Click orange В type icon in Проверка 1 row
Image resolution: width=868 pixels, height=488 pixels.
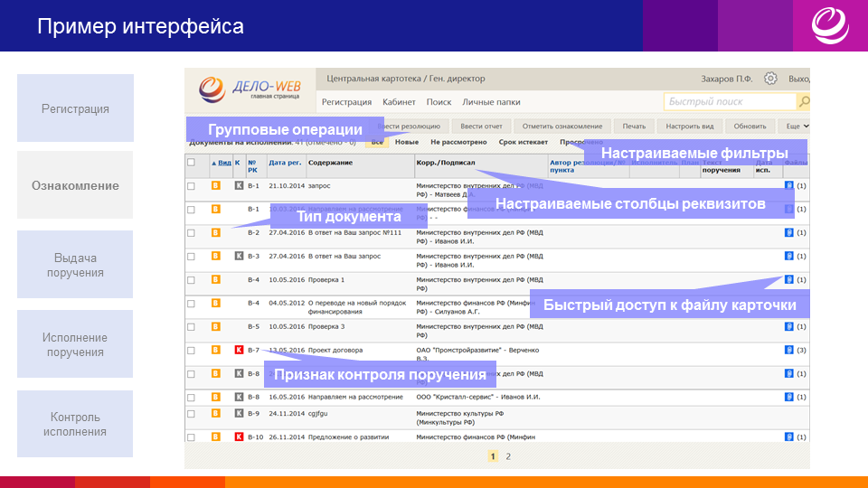click(x=216, y=279)
